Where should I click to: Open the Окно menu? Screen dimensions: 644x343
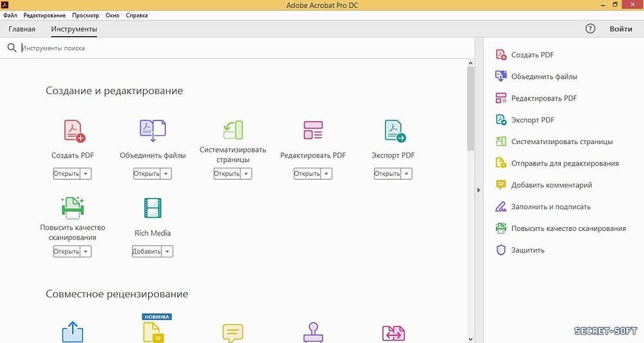pos(113,15)
